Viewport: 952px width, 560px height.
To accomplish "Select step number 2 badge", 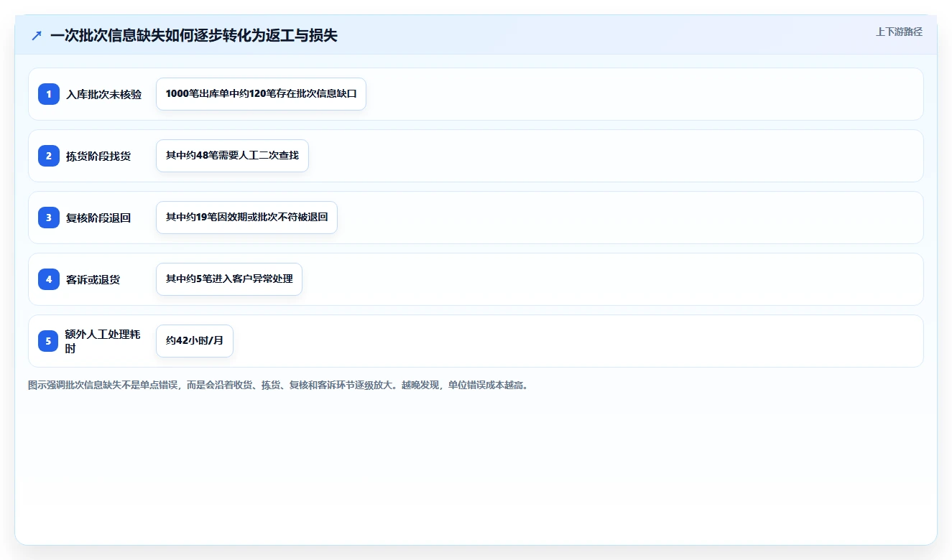I will coord(49,156).
